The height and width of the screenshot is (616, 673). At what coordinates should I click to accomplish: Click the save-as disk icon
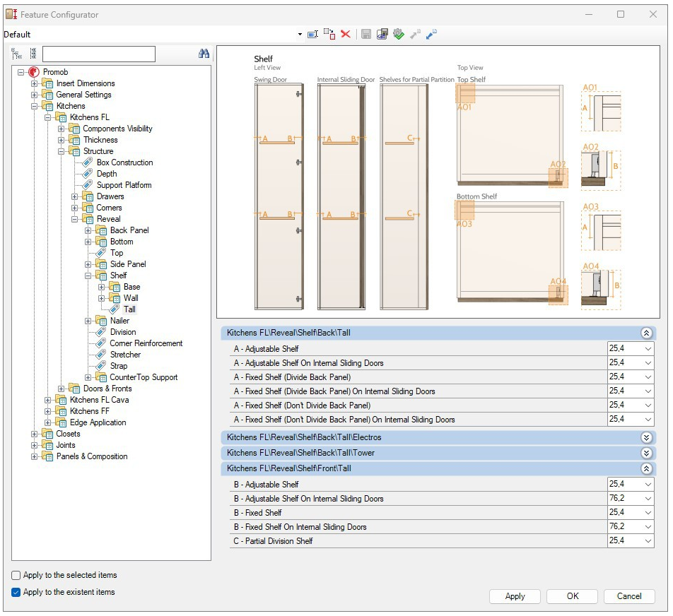click(x=382, y=34)
